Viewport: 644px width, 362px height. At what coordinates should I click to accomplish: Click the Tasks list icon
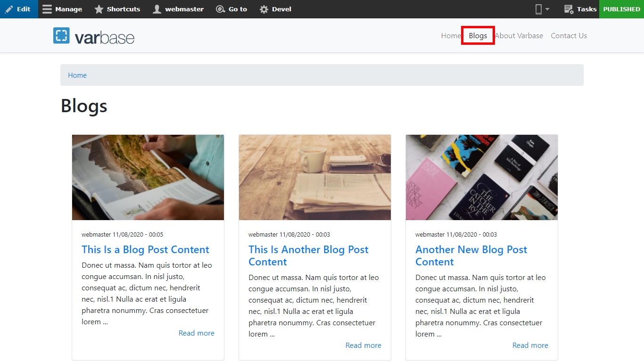[x=569, y=9]
